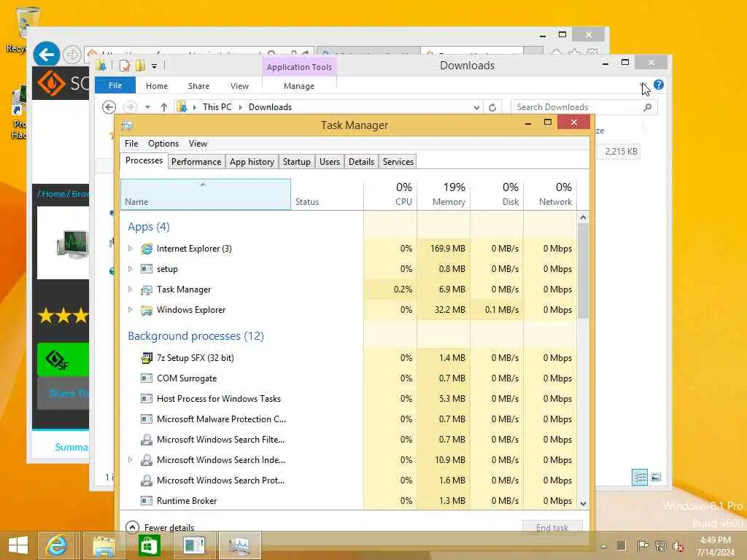Open the Quick Access Toolbar customize dropdown
Viewport: 747px width, 560px height.
click(155, 66)
